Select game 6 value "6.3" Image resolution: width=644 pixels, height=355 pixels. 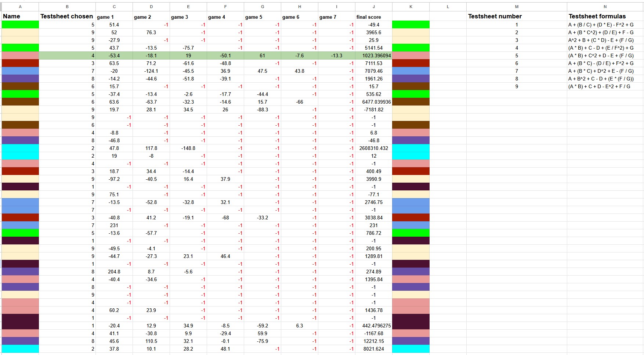300,326
